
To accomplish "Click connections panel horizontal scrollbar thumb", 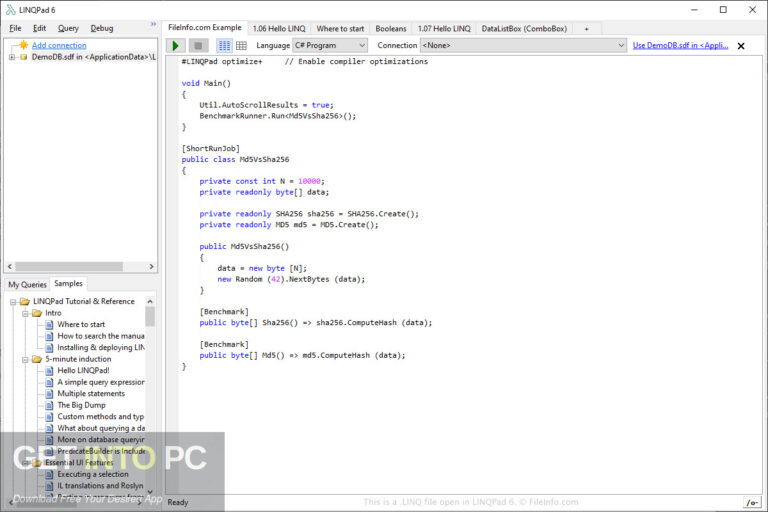I will click(x=69, y=267).
